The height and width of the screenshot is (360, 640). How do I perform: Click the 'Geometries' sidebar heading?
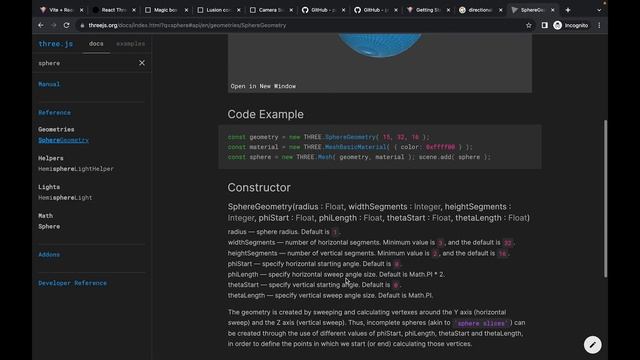tap(56, 129)
